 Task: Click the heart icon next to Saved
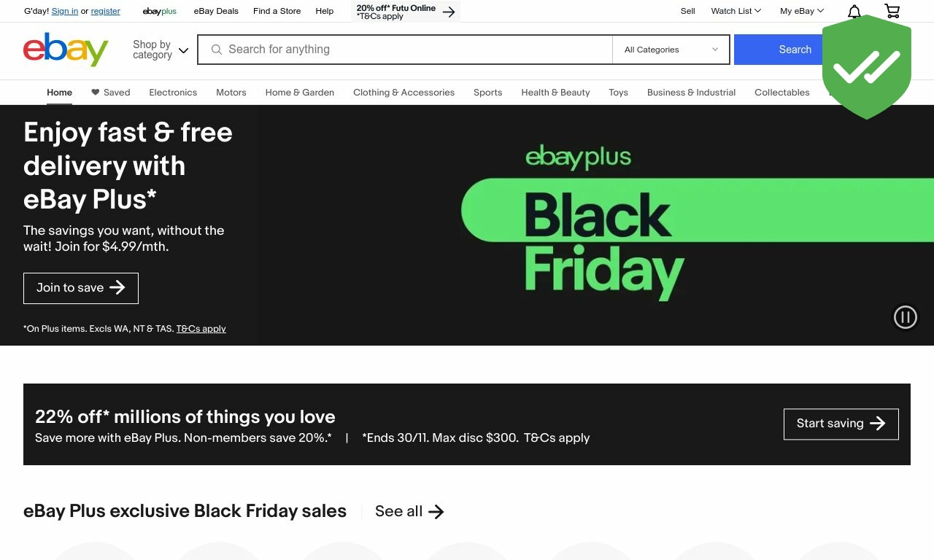tap(95, 92)
